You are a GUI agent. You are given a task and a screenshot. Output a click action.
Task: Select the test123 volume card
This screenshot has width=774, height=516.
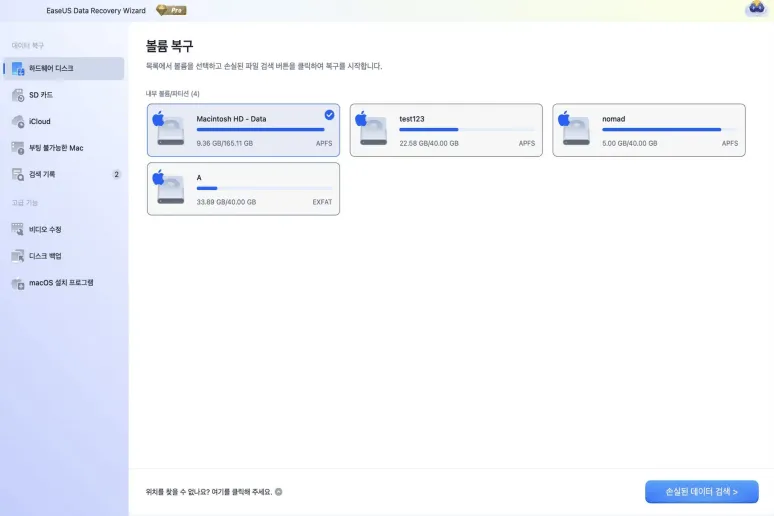446,130
